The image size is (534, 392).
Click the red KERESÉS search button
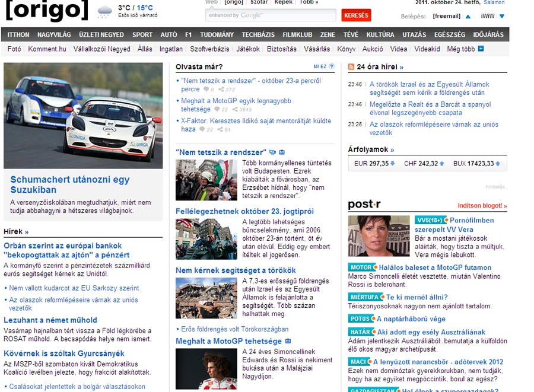pyautogui.click(x=356, y=15)
